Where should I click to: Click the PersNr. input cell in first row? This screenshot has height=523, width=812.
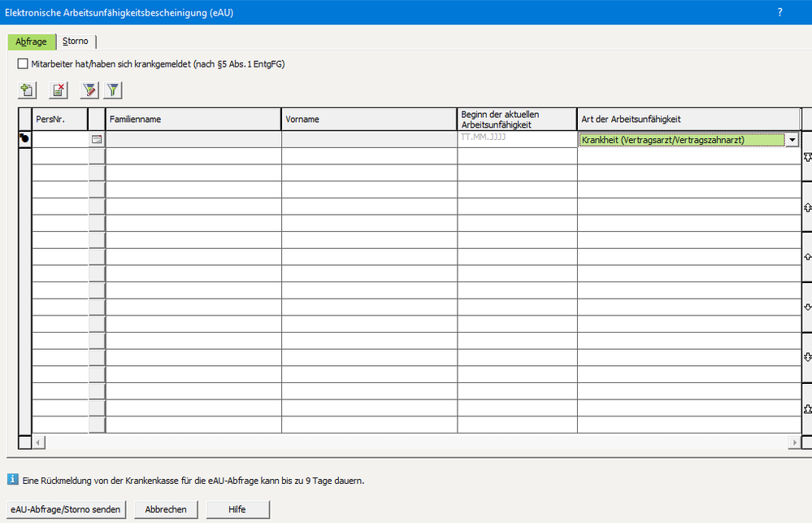pos(59,140)
